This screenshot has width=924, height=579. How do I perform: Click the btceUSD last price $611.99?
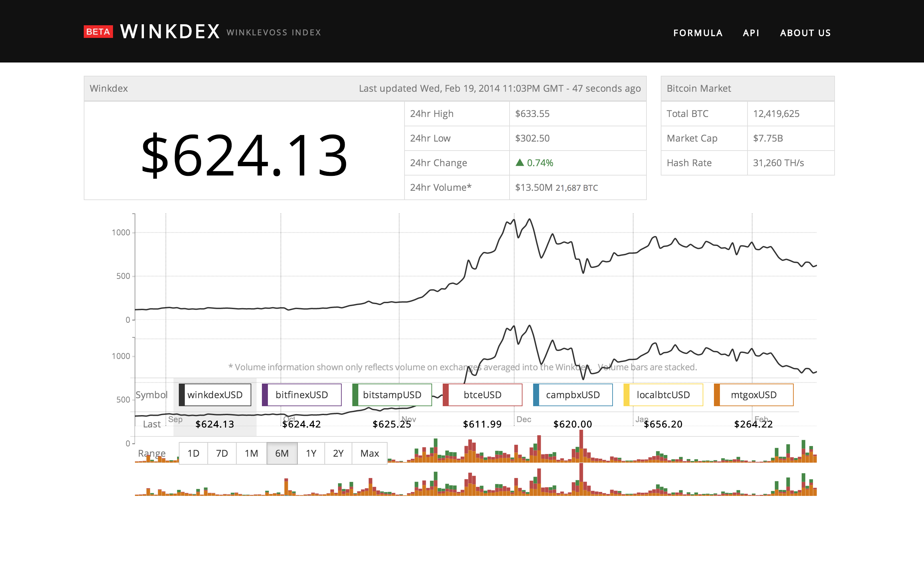(x=482, y=424)
